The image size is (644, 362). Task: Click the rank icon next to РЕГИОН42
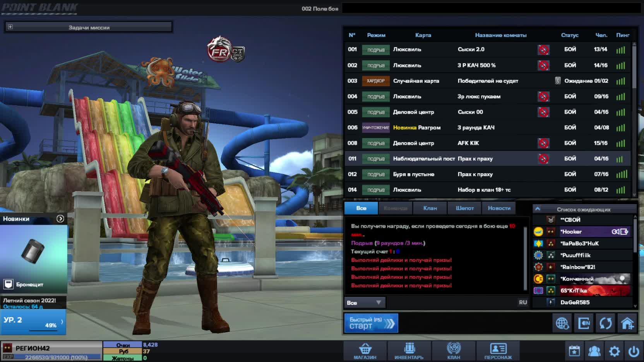7,348
